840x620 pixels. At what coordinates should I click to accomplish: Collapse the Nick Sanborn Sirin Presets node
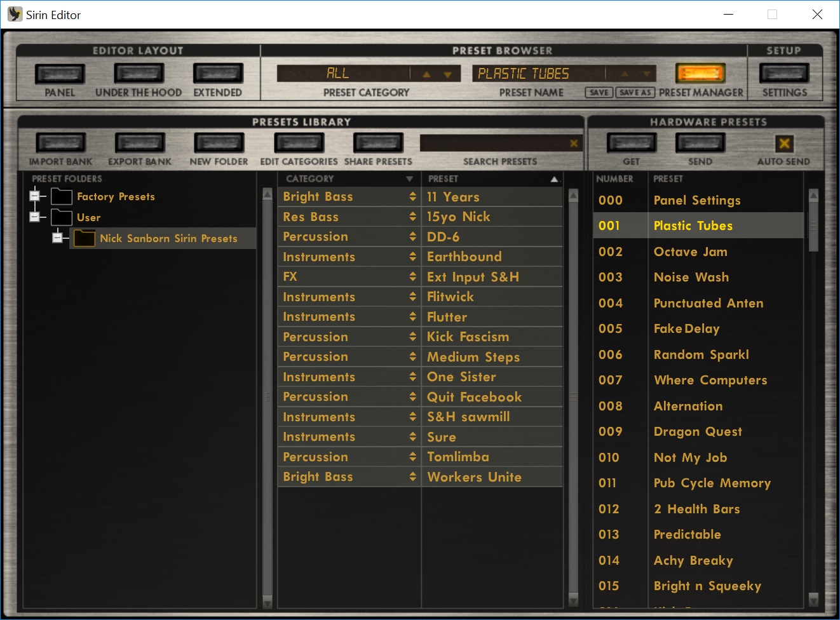point(57,238)
